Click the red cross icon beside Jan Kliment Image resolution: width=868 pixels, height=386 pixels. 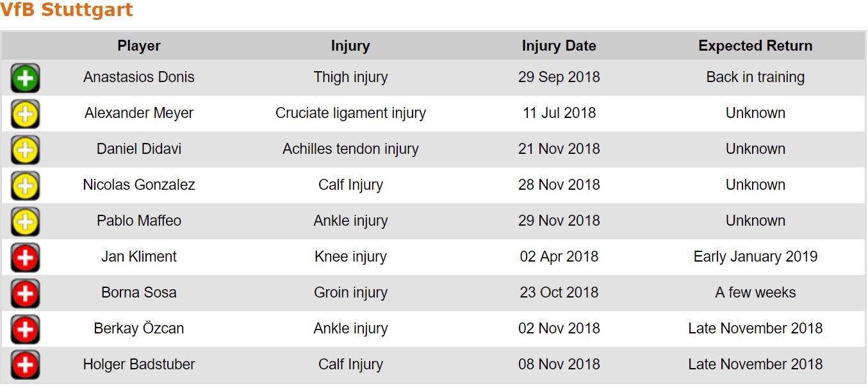25,258
